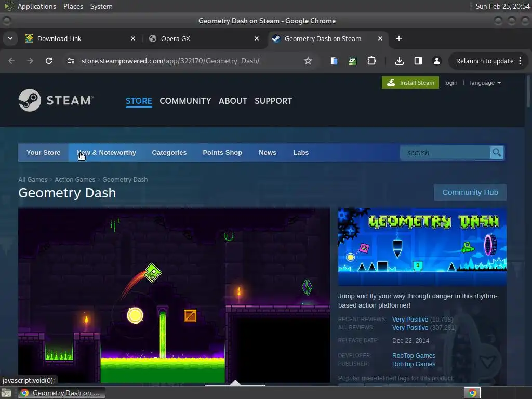Click the search magnifier icon
This screenshot has height=399, width=532.
496,153
